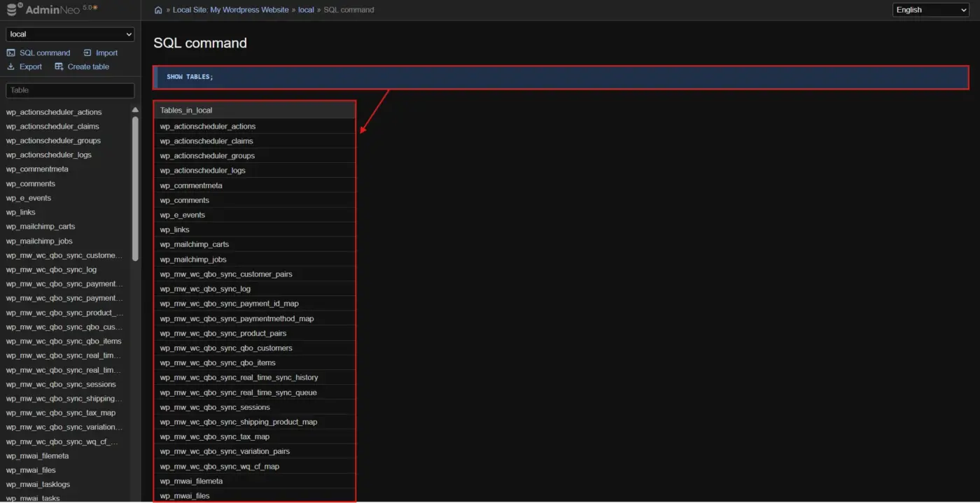Open wp_mailchimp_jobs in the sidebar list

tap(39, 241)
